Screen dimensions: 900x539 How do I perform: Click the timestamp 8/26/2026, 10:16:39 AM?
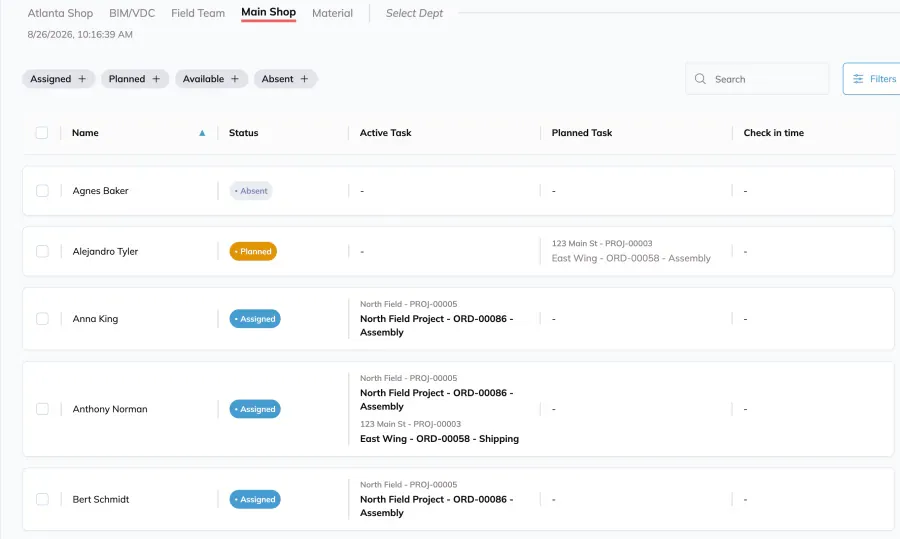[x=80, y=34]
